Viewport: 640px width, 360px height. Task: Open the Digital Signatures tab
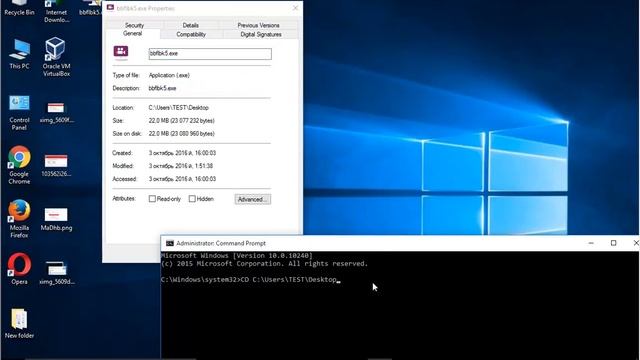(x=261, y=34)
